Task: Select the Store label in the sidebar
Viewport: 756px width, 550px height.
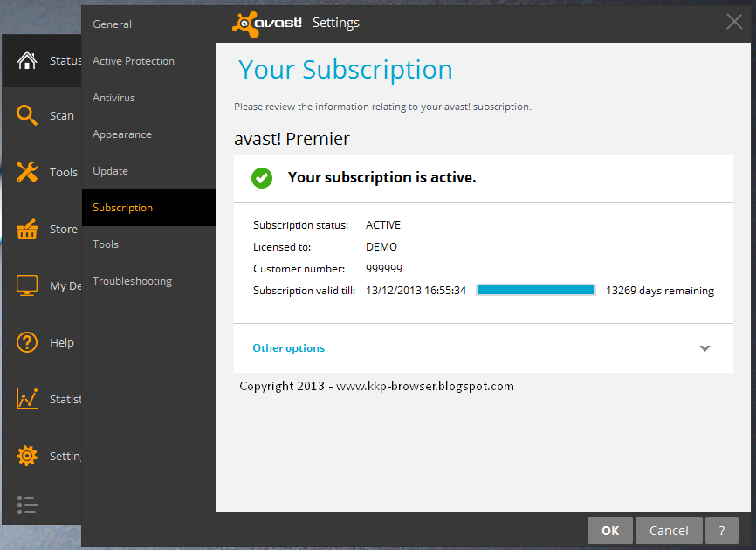Action: click(64, 229)
